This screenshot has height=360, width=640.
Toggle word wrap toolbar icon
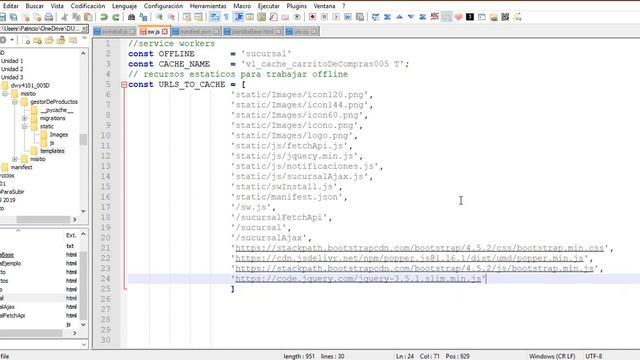(214, 17)
